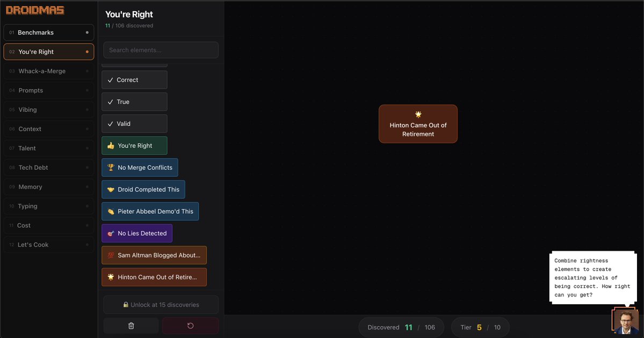Image resolution: width=644 pixels, height=338 pixels.
Task: Select the Sam Altman Blogged About element
Action: (x=154, y=255)
